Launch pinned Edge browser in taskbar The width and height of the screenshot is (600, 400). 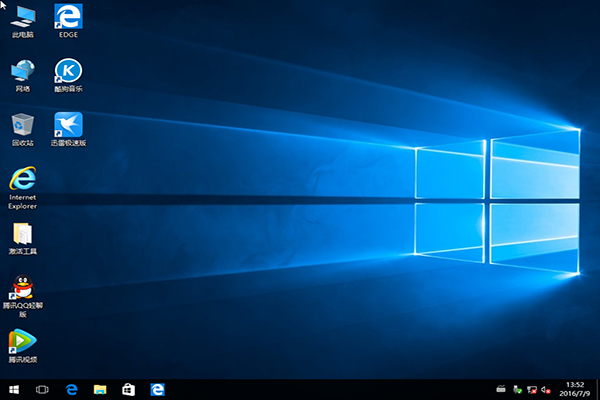71,388
